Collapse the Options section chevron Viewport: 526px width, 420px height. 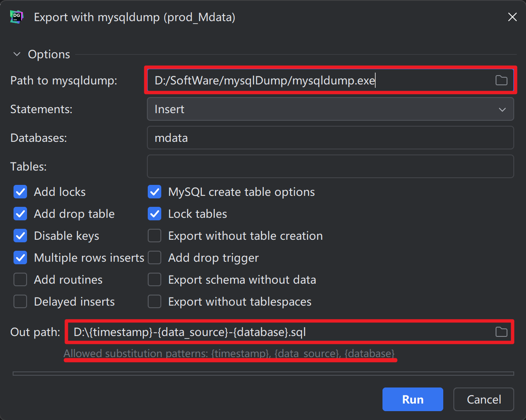(17, 54)
